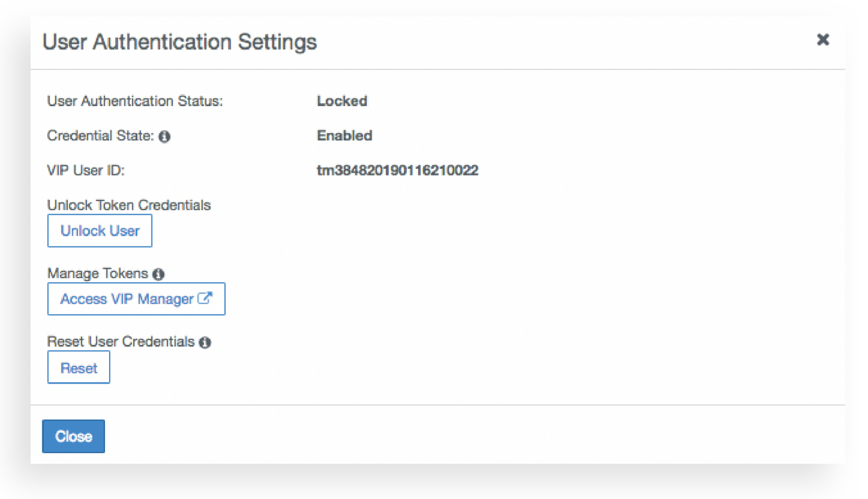Click the info icon beside Reset User Credentials

205,342
